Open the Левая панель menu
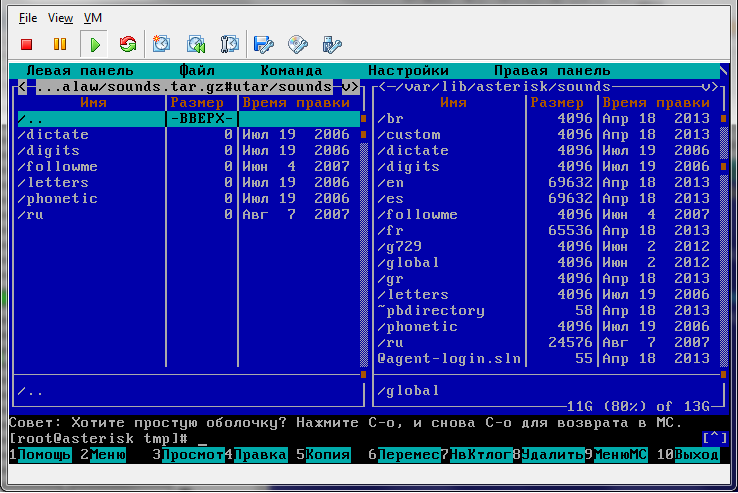The height and width of the screenshot is (493, 738). point(80,71)
